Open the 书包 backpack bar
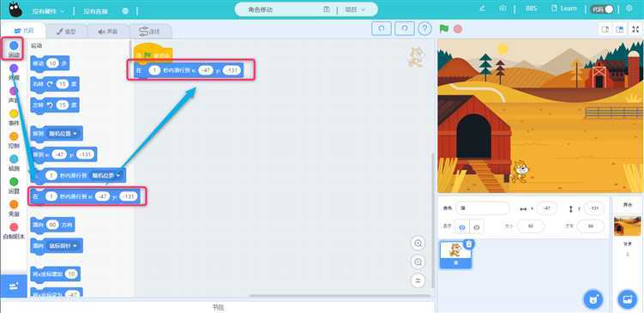Image resolution: width=644 pixels, height=313 pixels. [218, 307]
